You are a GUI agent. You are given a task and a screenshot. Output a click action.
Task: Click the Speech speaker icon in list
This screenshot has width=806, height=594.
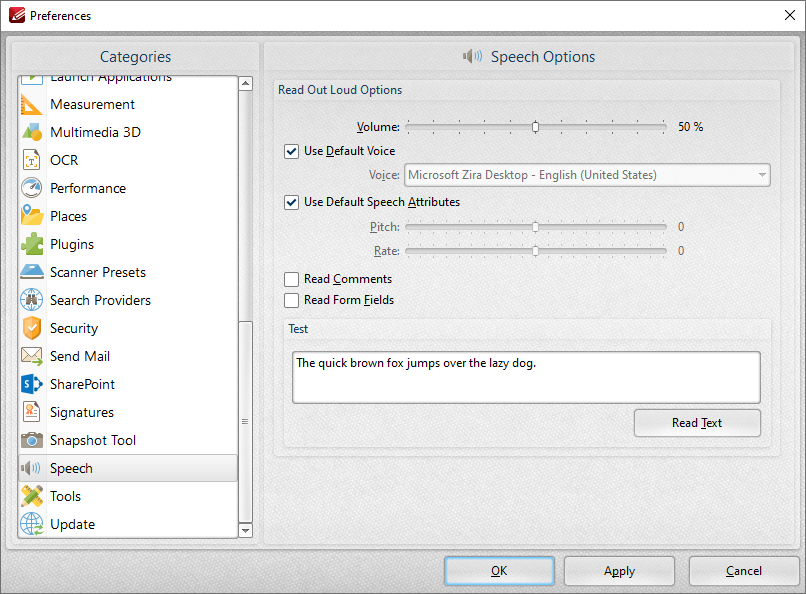pyautogui.click(x=30, y=468)
